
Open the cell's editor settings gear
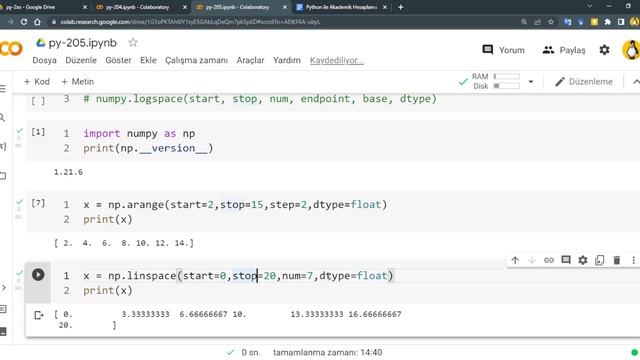583,260
